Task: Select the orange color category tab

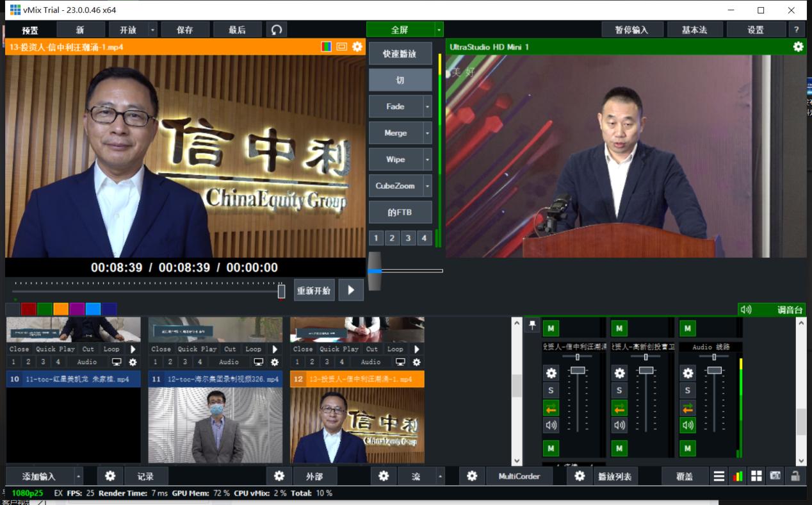Action: [61, 309]
